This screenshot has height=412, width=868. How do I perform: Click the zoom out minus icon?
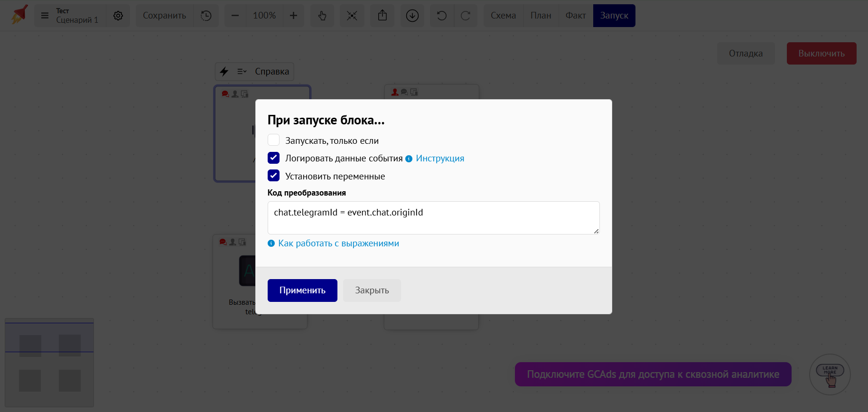[x=235, y=16]
